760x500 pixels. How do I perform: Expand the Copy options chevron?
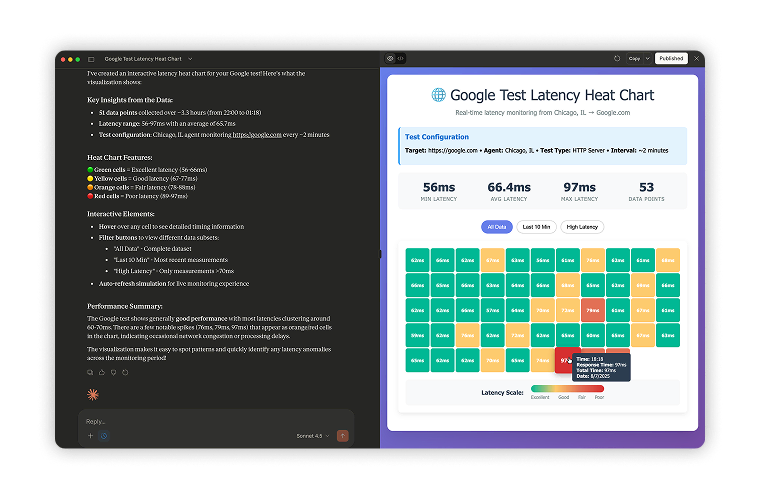click(647, 59)
